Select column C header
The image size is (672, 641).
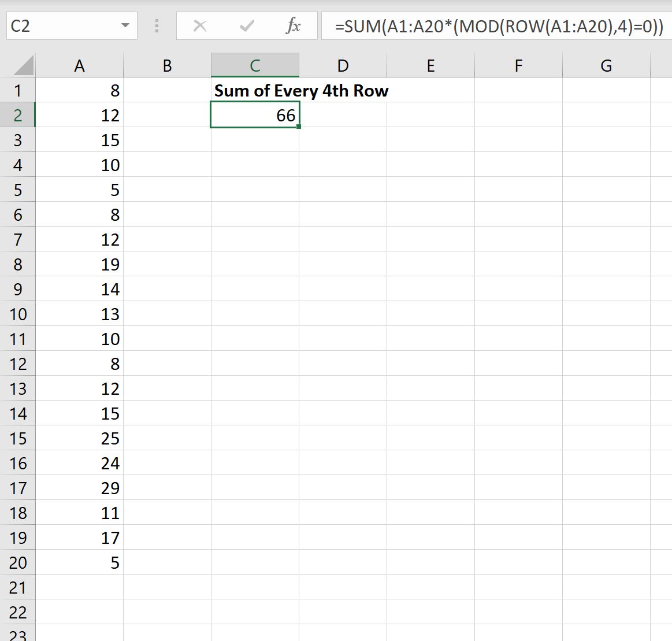(x=255, y=65)
